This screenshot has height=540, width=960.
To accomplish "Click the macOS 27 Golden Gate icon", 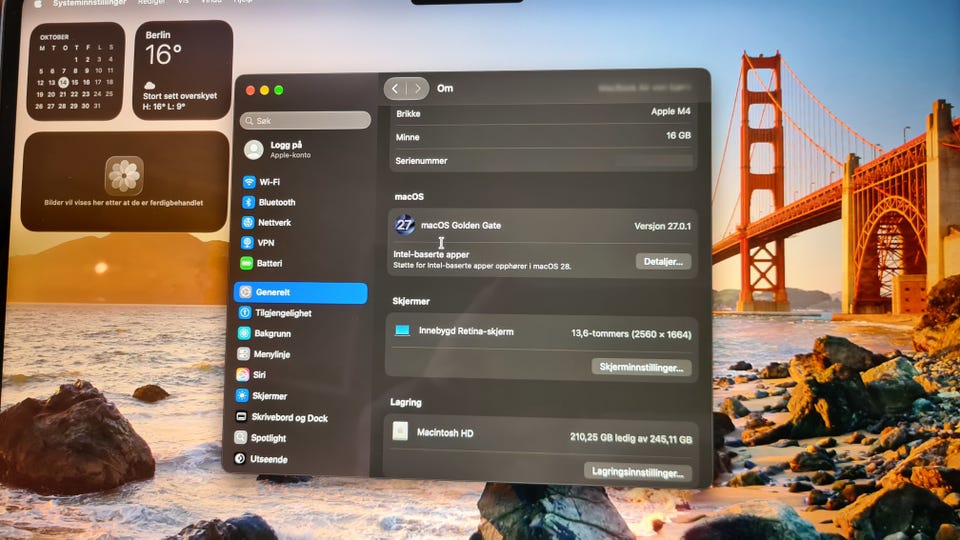I will pos(404,225).
